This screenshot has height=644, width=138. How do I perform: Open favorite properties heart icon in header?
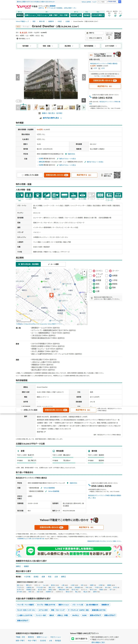(x=109, y=15)
